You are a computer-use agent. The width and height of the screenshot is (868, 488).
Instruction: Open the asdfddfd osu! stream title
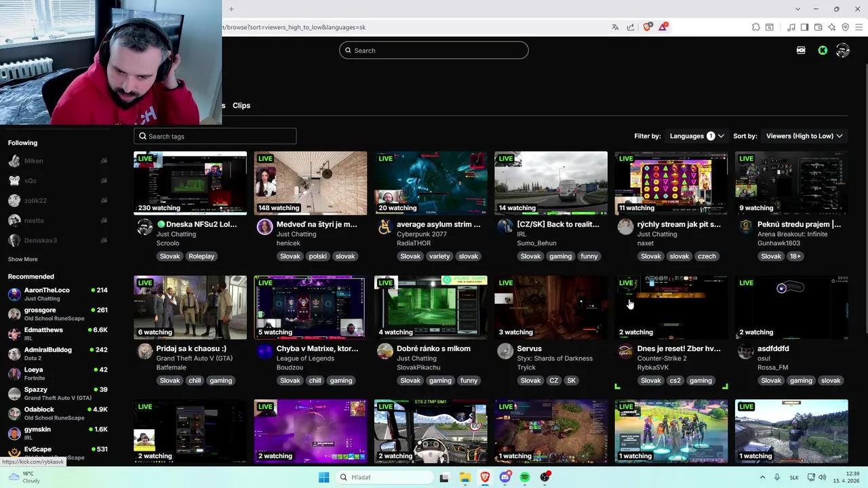click(773, 348)
